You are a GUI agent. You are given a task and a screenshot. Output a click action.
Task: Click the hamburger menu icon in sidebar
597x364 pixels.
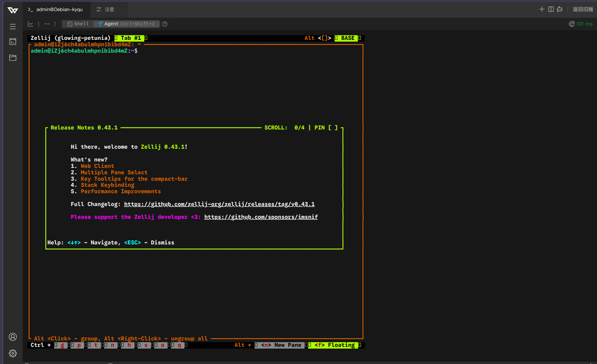coord(13,26)
